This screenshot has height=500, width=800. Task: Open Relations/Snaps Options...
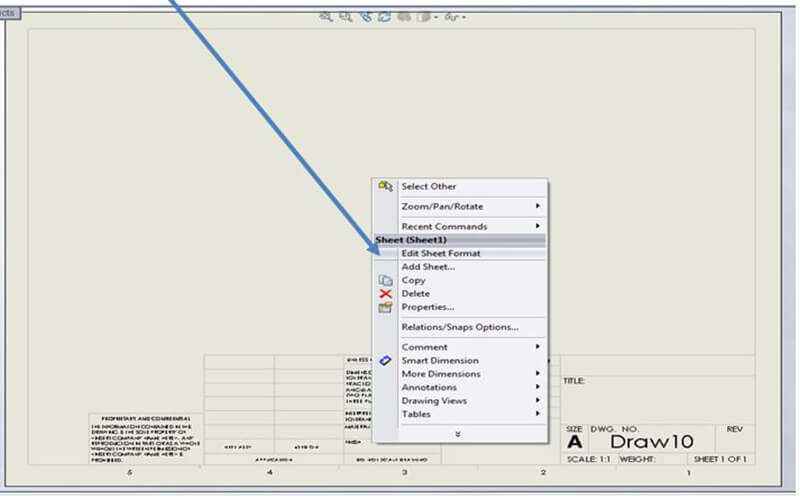pos(459,327)
